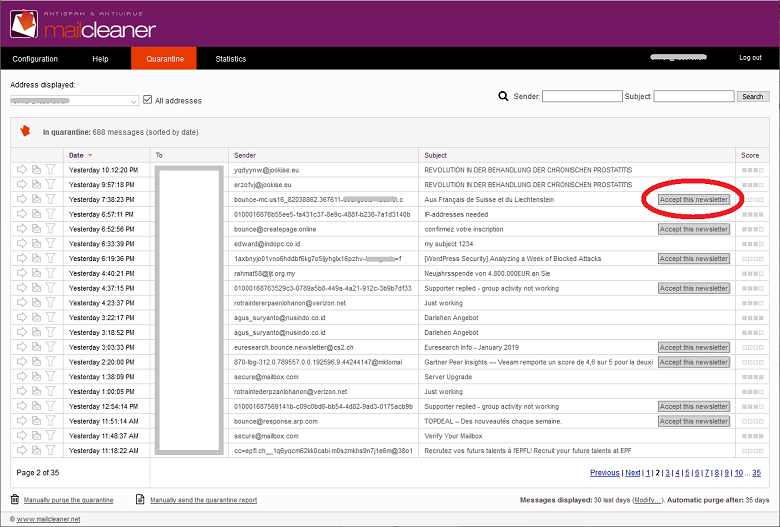Click the MailCleaner logo icon
The width and height of the screenshot is (780, 527).
24,23
